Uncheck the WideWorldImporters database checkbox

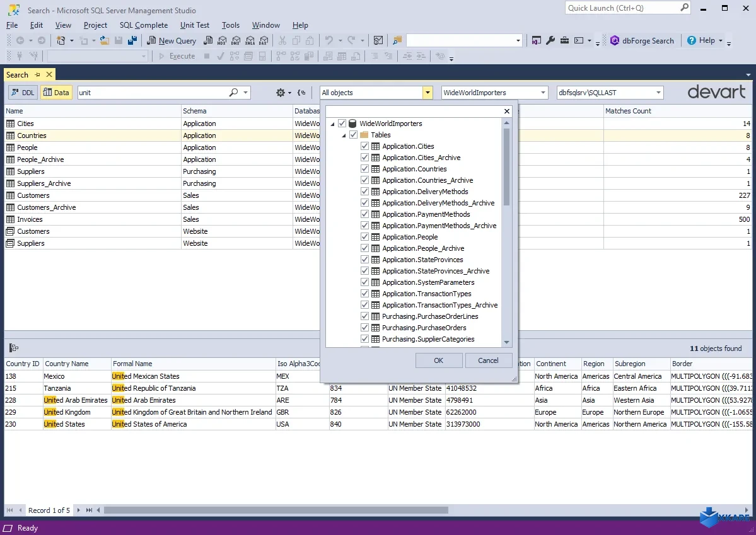click(x=342, y=124)
